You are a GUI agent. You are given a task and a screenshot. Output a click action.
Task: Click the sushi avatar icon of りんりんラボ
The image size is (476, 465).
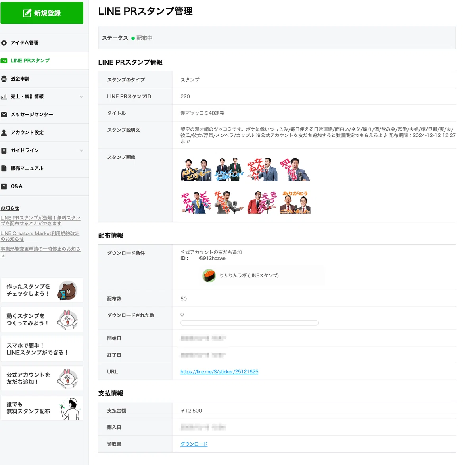coord(209,275)
